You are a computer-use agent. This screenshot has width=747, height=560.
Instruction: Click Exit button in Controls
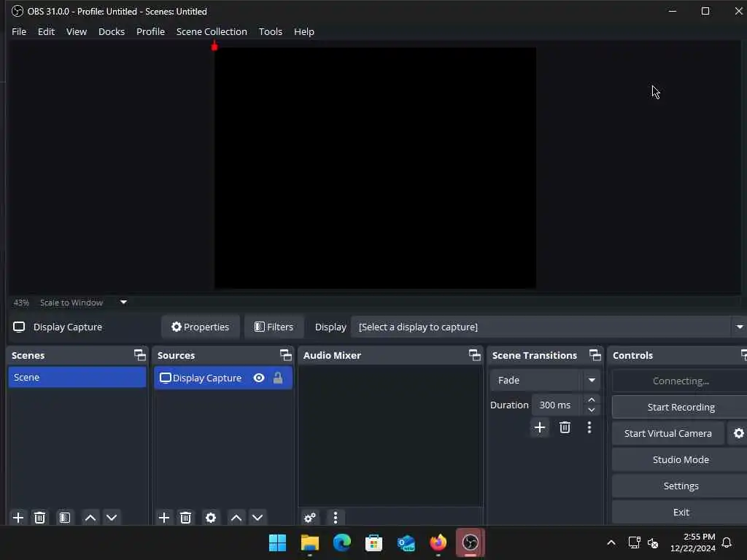(681, 512)
